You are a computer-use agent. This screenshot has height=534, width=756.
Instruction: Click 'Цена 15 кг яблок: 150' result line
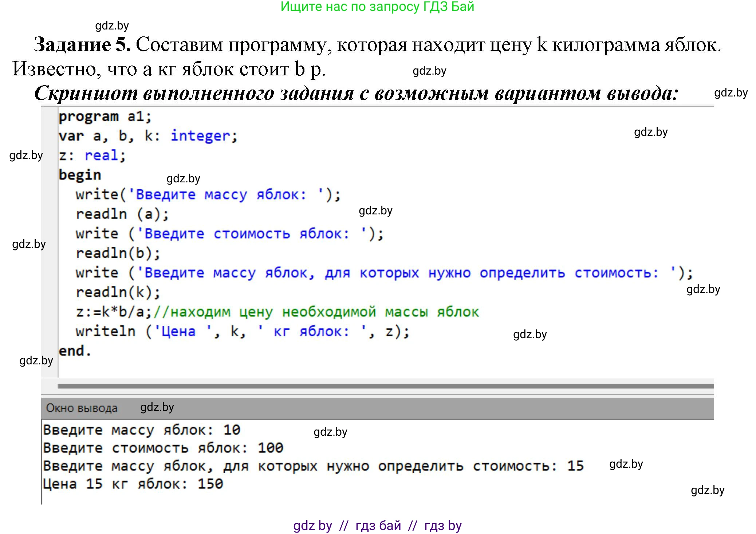(133, 484)
